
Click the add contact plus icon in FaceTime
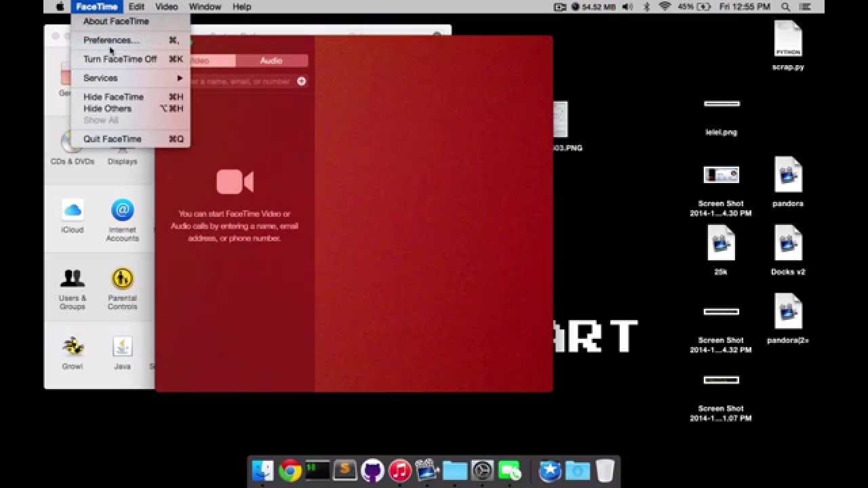tap(302, 81)
